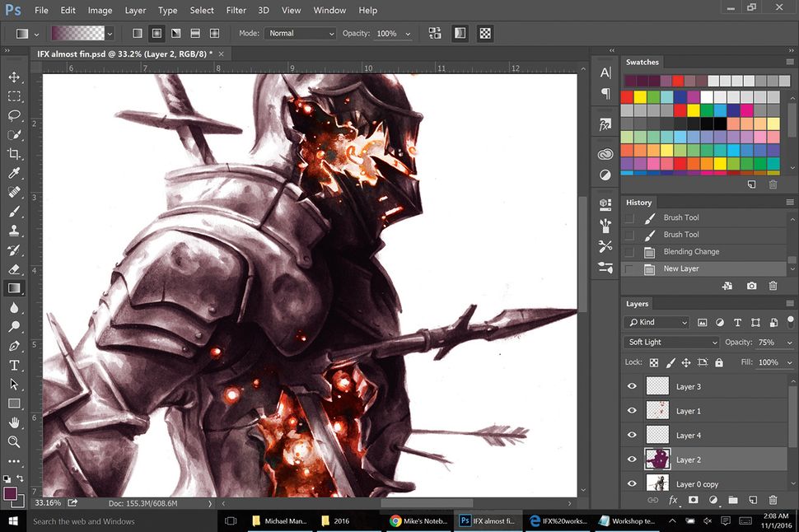The width and height of the screenshot is (799, 532).
Task: Select the Type tool
Action: (15, 365)
